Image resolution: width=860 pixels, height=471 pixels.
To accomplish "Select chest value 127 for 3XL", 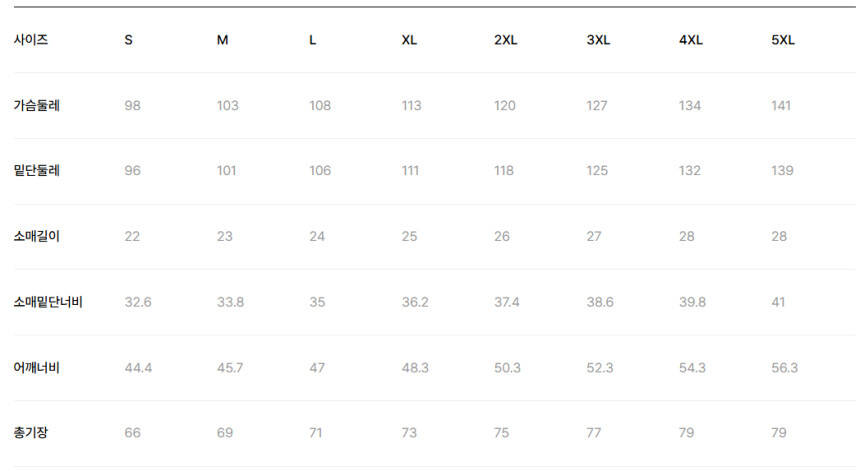I will [x=597, y=105].
